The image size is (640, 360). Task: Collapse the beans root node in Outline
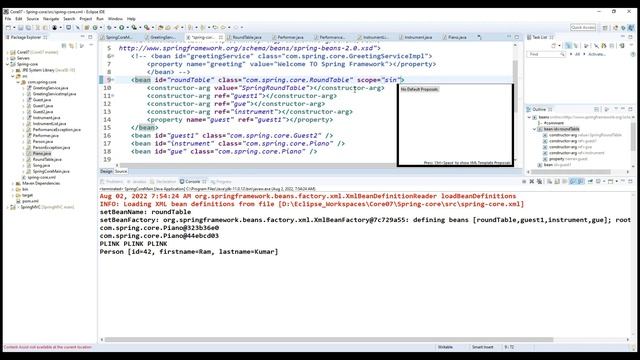point(529,117)
